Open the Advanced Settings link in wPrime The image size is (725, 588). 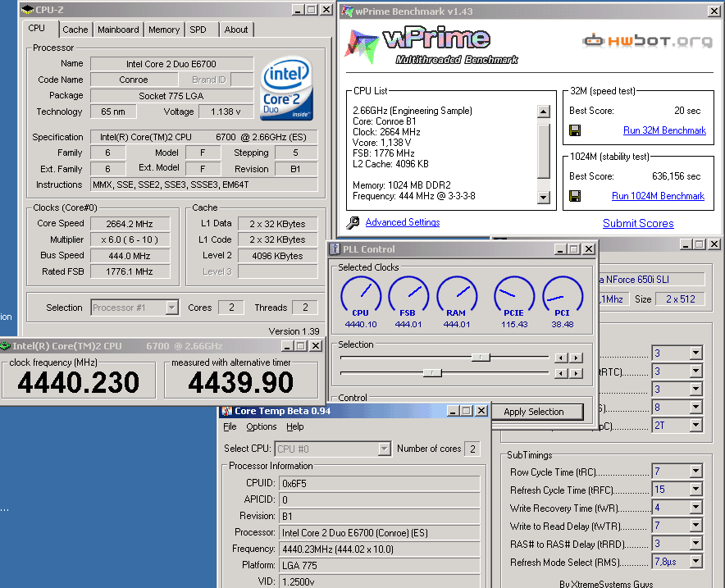(402, 222)
